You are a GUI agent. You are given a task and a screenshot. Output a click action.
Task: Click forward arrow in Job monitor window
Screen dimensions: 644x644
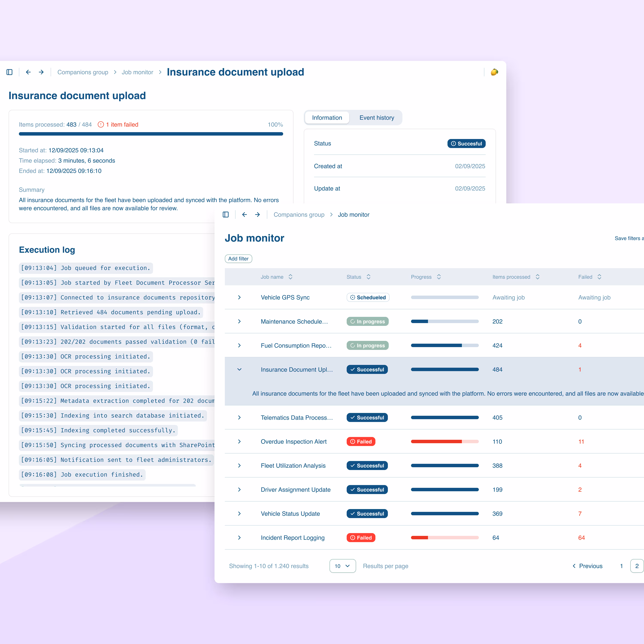coord(257,215)
